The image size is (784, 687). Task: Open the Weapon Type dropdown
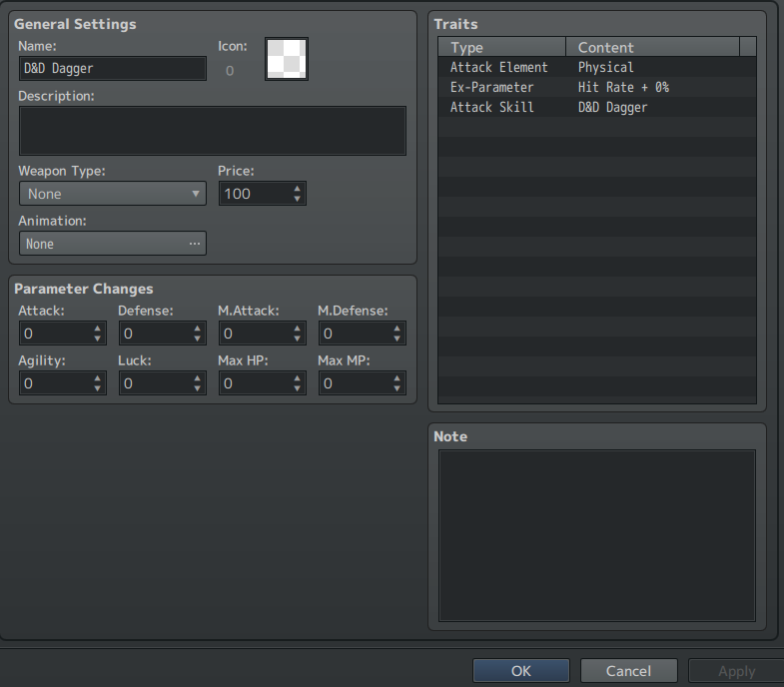[112, 194]
